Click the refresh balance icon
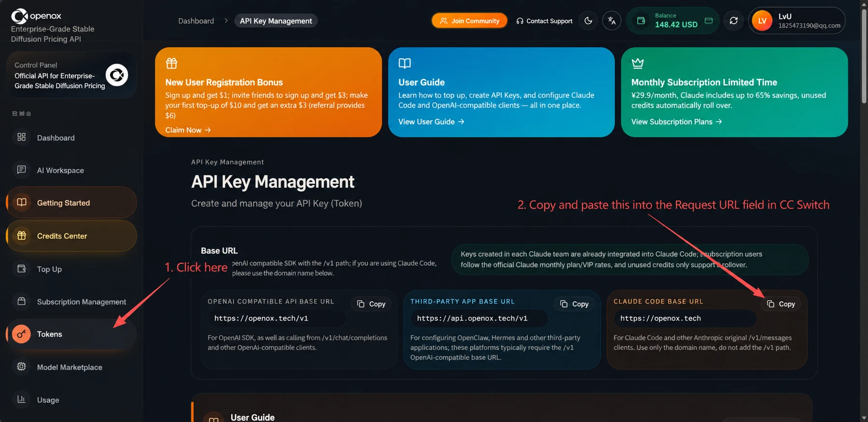The height and width of the screenshot is (422, 868). click(x=733, y=21)
